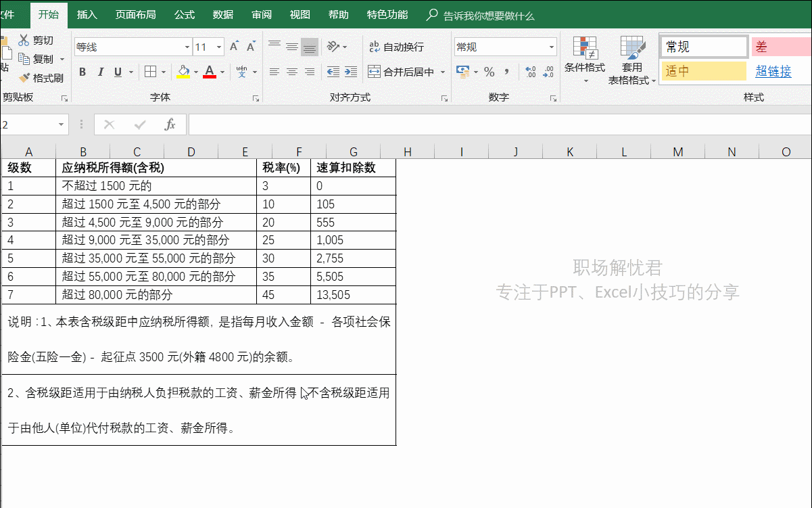
Task: Decrease decimal places icon
Action: pyautogui.click(x=548, y=72)
